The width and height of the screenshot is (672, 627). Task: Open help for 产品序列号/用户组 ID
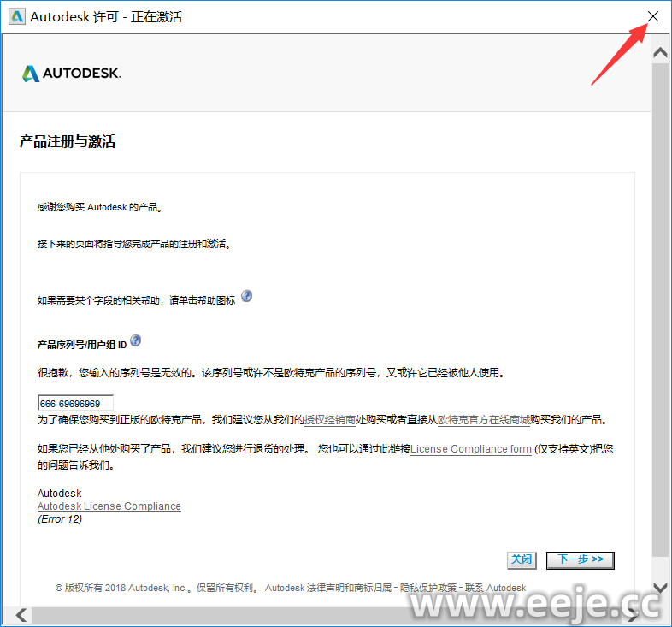(135, 340)
